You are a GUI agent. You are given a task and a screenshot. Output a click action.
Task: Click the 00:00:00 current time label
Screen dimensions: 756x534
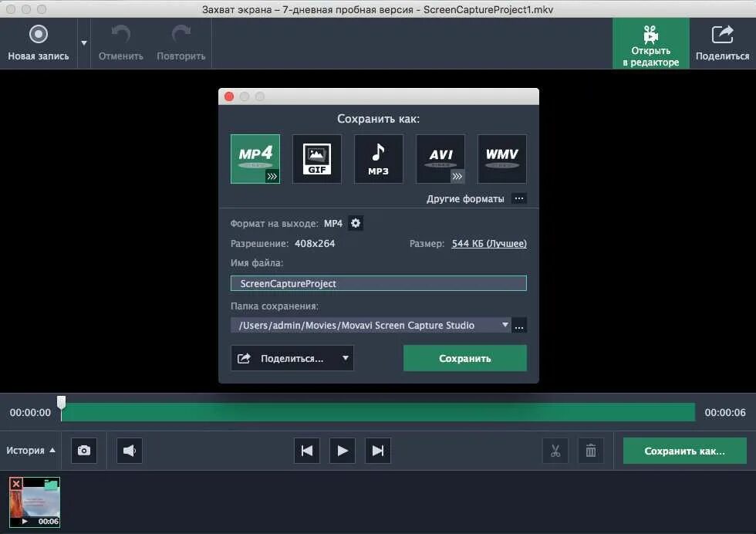point(30,412)
